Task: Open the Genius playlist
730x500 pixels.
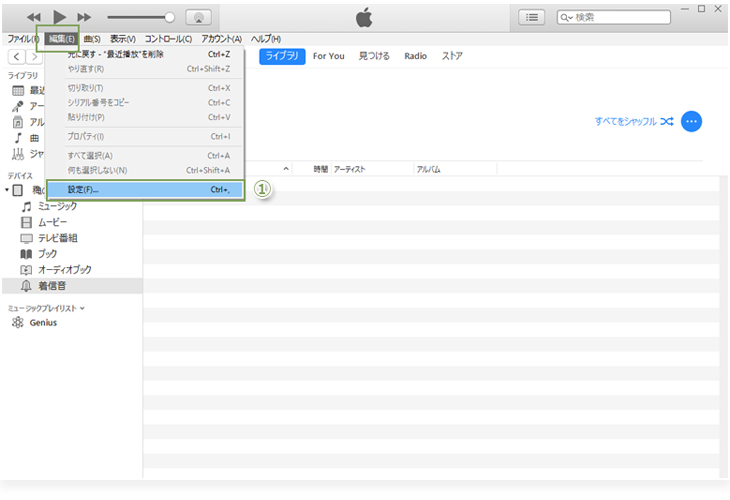Action: (43, 323)
